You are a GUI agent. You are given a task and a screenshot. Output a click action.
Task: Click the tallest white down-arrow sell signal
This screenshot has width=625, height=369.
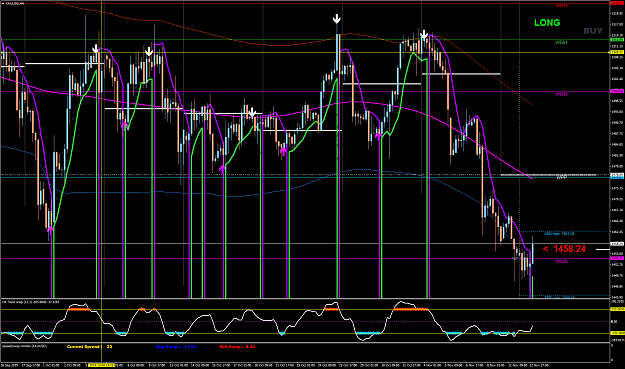[x=337, y=19]
